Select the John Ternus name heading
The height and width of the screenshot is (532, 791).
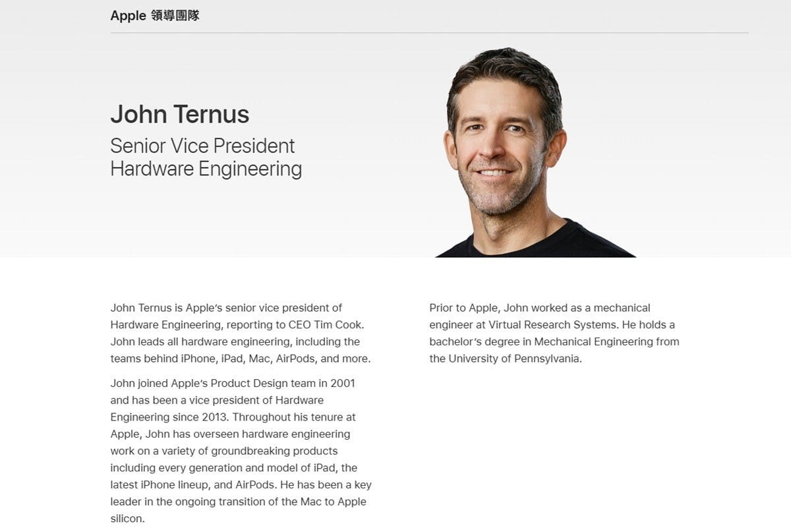pos(180,114)
